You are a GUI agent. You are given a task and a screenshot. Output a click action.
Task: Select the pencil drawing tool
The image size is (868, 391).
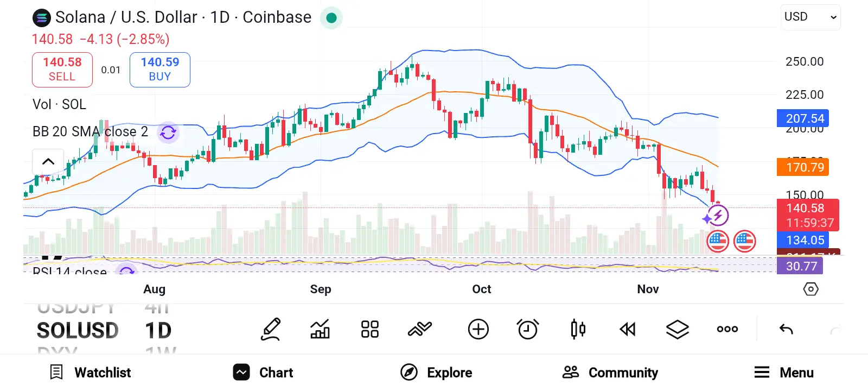pos(271,329)
